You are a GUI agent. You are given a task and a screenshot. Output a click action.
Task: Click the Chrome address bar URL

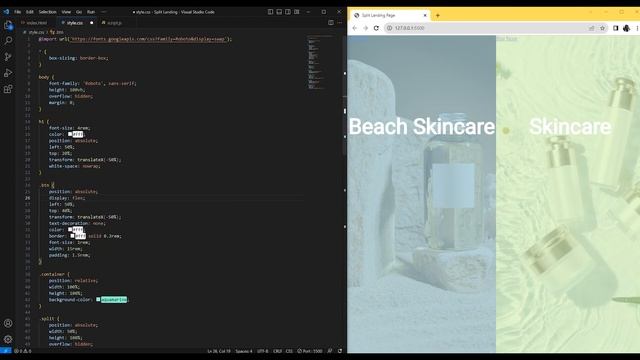409,28
